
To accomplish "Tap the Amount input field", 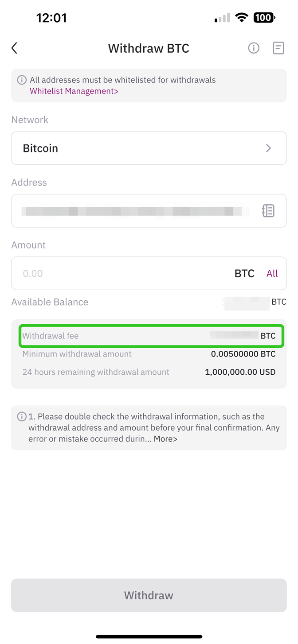I will pos(111,273).
